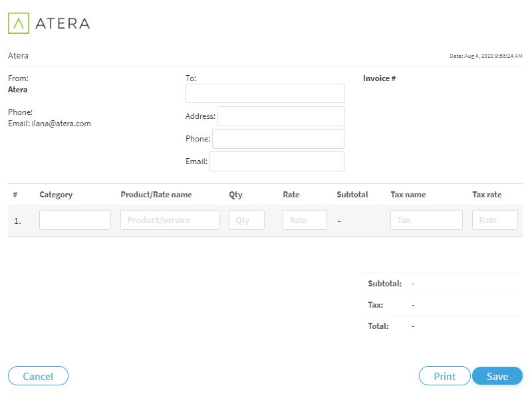Click the Subtotal column header
The height and width of the screenshot is (396, 532).
click(352, 195)
